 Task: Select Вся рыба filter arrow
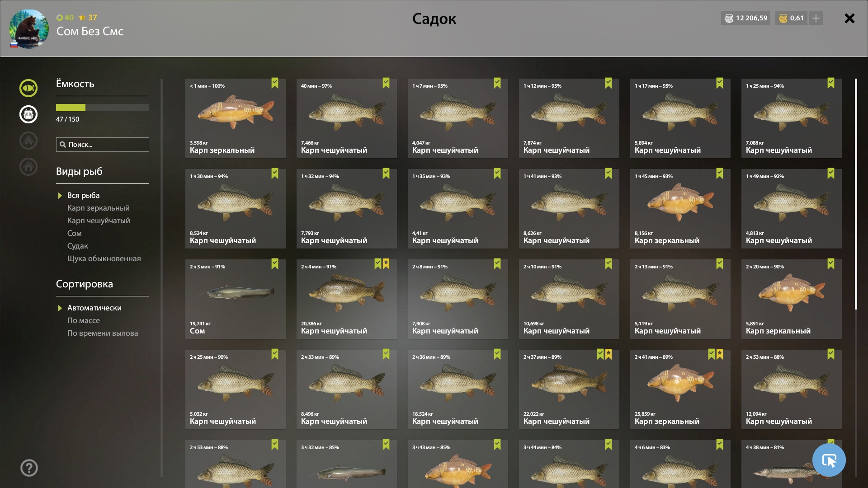(x=60, y=196)
